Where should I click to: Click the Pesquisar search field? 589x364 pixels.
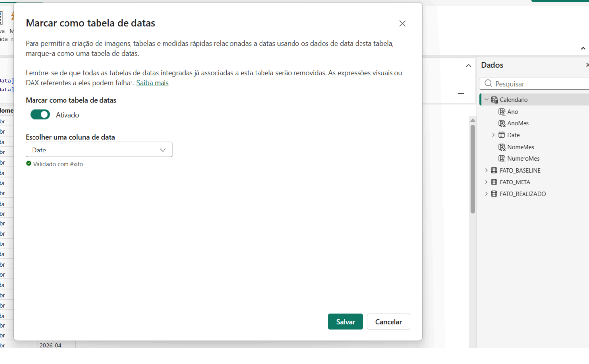(x=534, y=83)
